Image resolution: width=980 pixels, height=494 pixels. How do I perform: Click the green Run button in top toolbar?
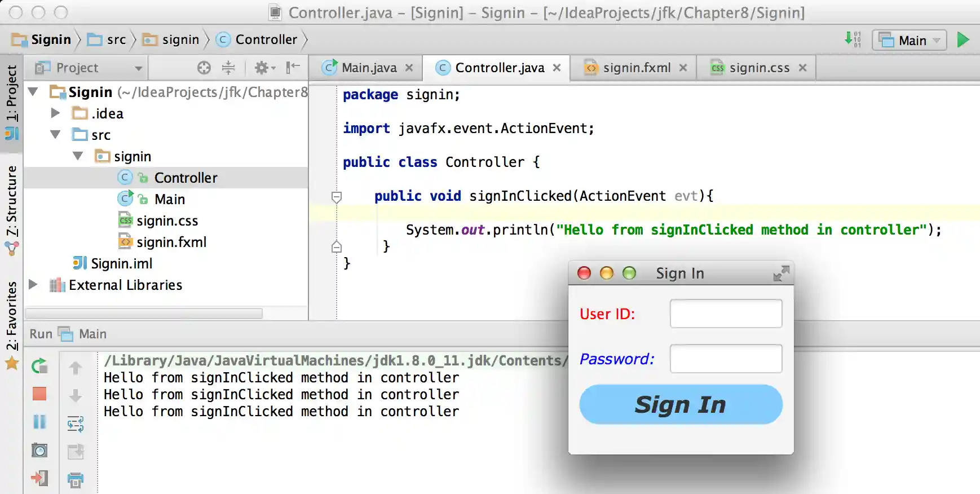963,40
